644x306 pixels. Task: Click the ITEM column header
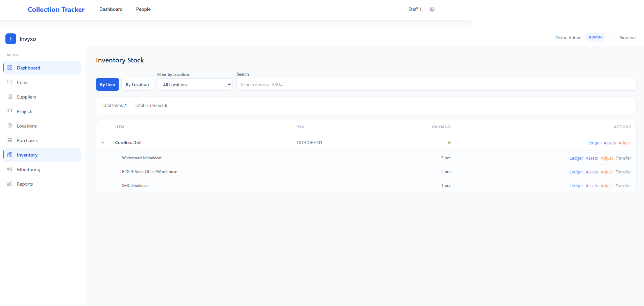tap(120, 127)
